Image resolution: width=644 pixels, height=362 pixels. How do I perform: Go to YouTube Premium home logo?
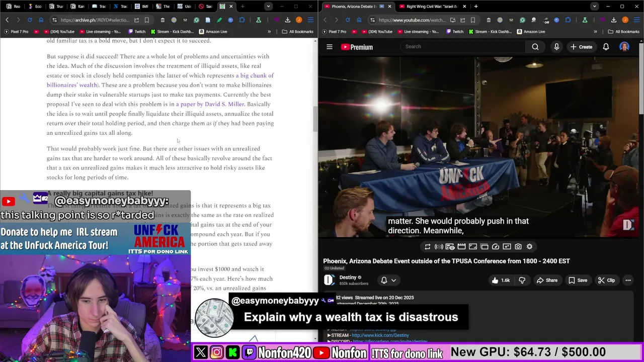tap(357, 47)
